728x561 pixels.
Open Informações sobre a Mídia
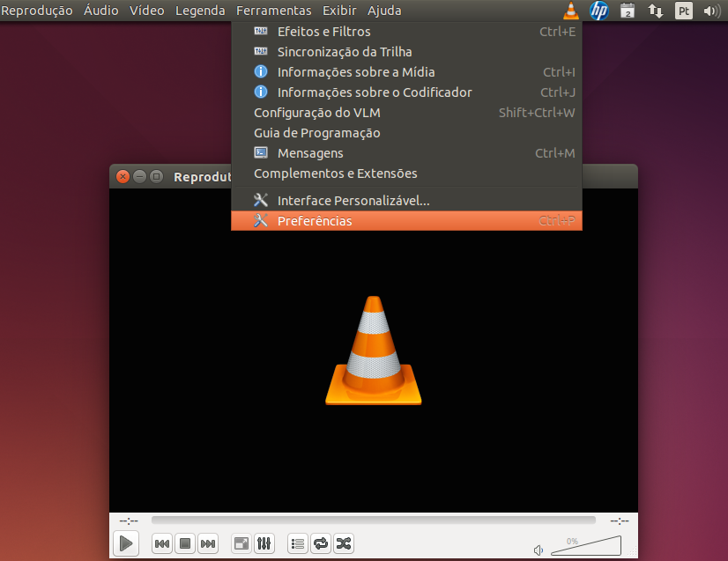pos(406,72)
